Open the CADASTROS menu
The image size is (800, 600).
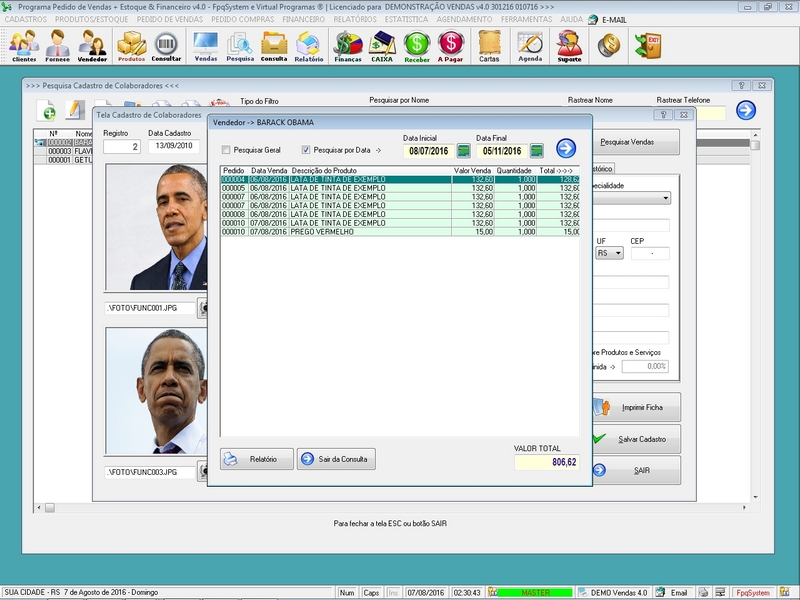(x=26, y=19)
